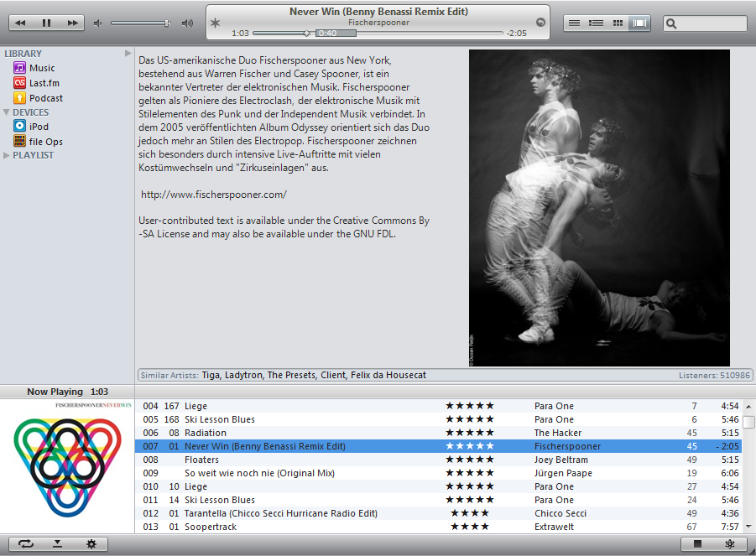Click the high volume speaker icon
The image size is (756, 556).
(187, 23)
